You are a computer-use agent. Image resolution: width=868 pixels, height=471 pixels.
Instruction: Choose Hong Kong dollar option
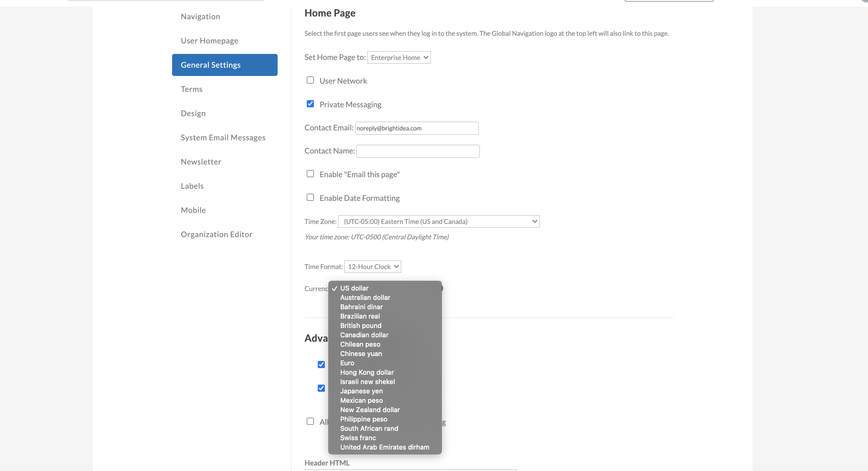385,372
